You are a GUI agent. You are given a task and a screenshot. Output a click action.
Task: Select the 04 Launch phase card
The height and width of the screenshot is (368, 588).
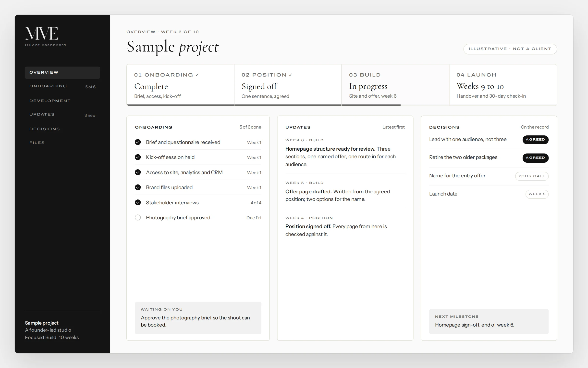click(503, 85)
